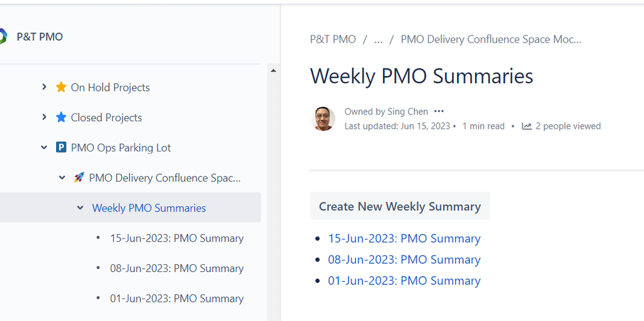Select 08-Jun-2023: PMO Summary in the sidebar tree
This screenshot has width=644, height=321.
177,268
